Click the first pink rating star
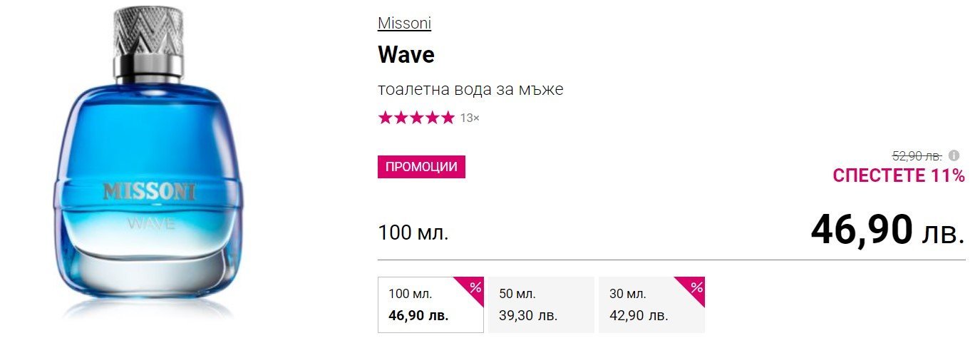Screen dimensions: 980x353 pyautogui.click(x=385, y=118)
